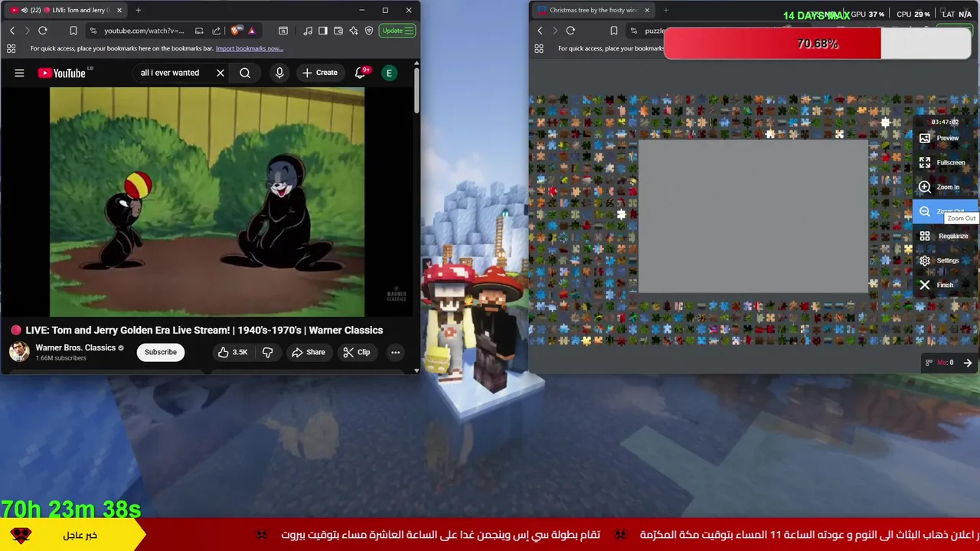The image size is (980, 551).
Task: Open the apps grid in YouTube window bookmarks bar
Action: pyautogui.click(x=11, y=48)
